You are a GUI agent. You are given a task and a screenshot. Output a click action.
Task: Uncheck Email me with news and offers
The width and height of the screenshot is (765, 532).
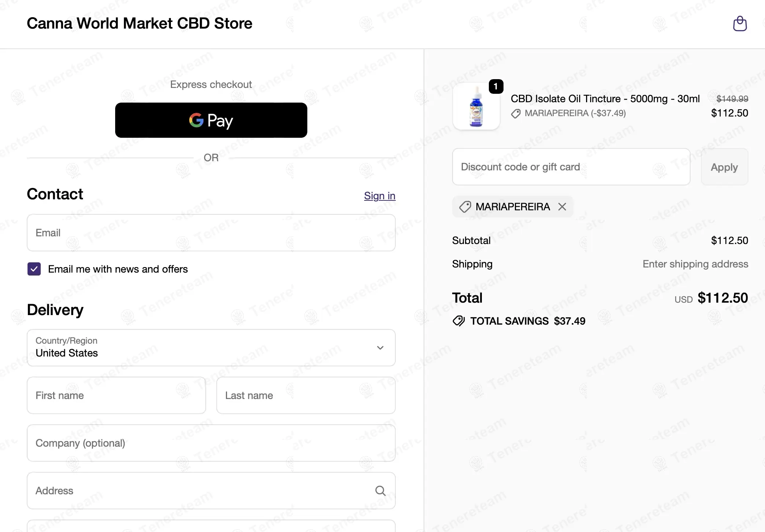[x=34, y=269]
